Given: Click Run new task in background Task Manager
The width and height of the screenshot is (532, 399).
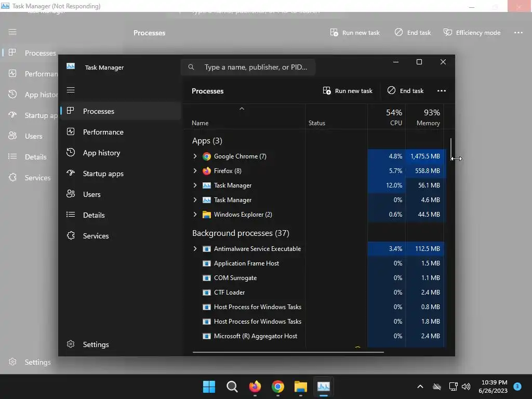Looking at the screenshot, I should point(355,33).
